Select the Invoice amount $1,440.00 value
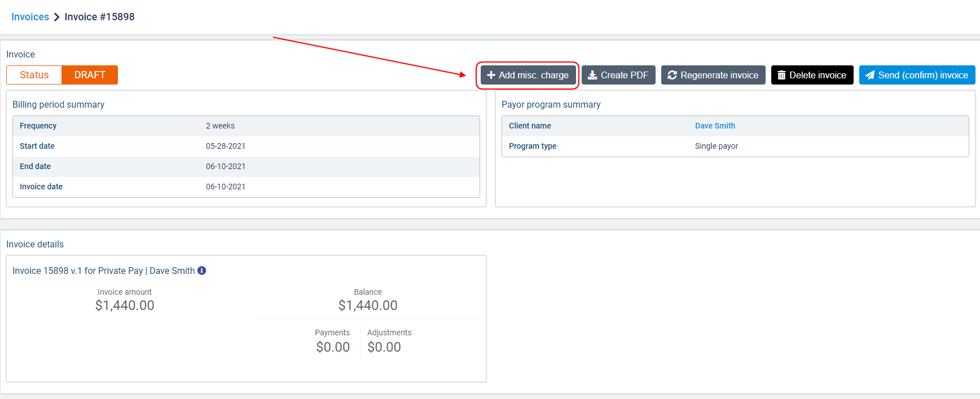This screenshot has width=980, height=399. pos(125,305)
